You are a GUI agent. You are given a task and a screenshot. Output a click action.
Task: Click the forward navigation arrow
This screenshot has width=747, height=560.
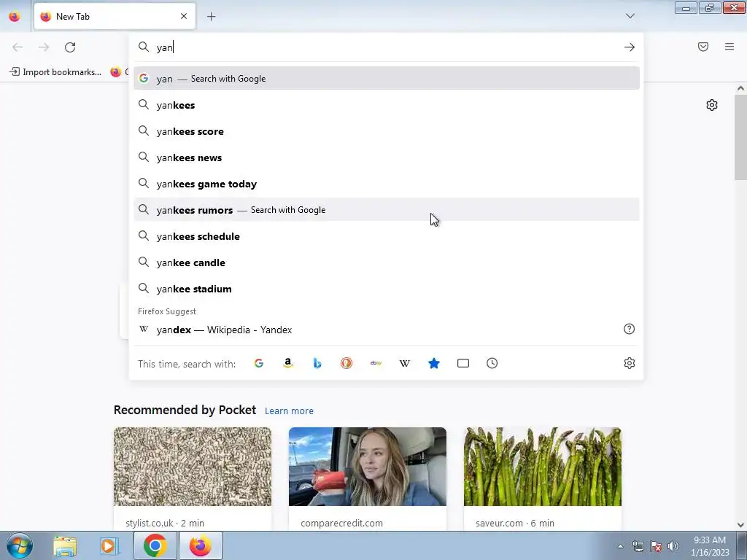point(44,47)
